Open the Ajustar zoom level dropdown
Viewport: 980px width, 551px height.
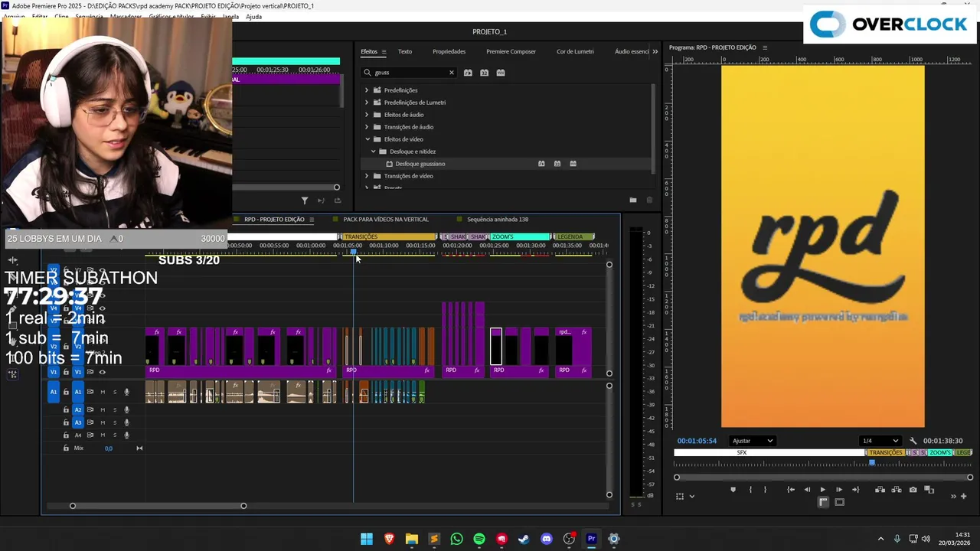[x=753, y=441]
